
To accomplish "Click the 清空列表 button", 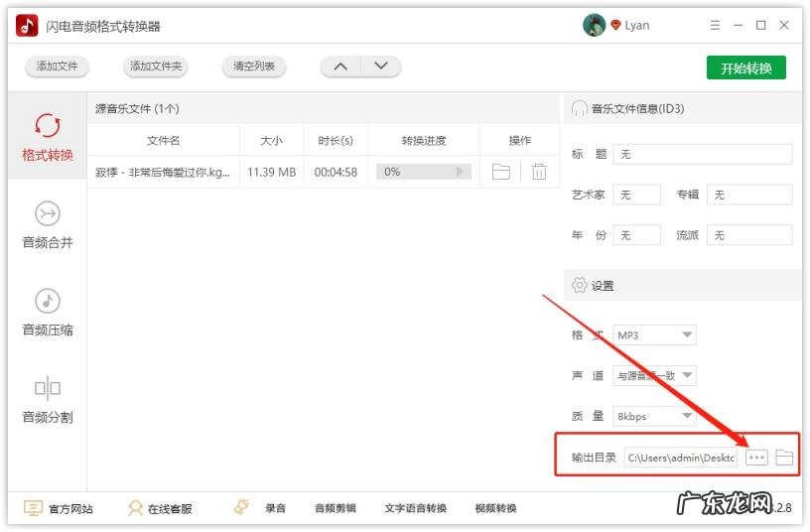I will [x=254, y=66].
